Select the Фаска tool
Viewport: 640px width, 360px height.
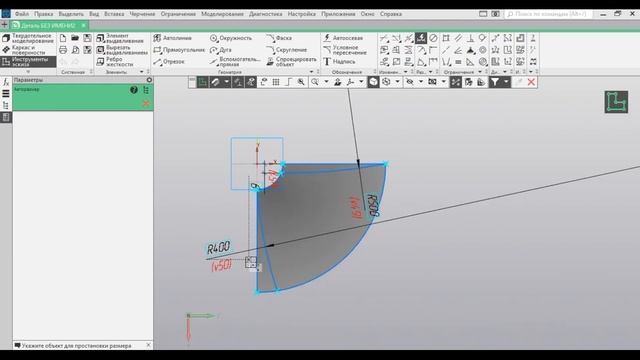(x=279, y=38)
